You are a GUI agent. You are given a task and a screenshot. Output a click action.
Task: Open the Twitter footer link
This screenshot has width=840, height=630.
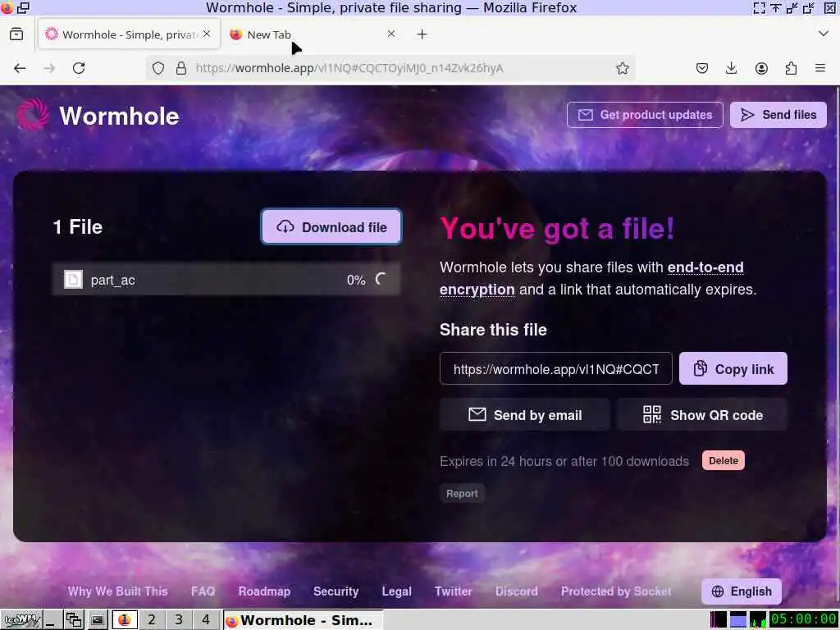[x=453, y=591]
